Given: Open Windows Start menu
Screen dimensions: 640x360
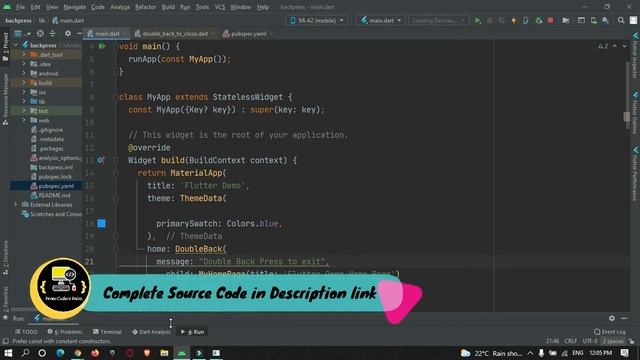Looking at the screenshot, I should point(8,353).
